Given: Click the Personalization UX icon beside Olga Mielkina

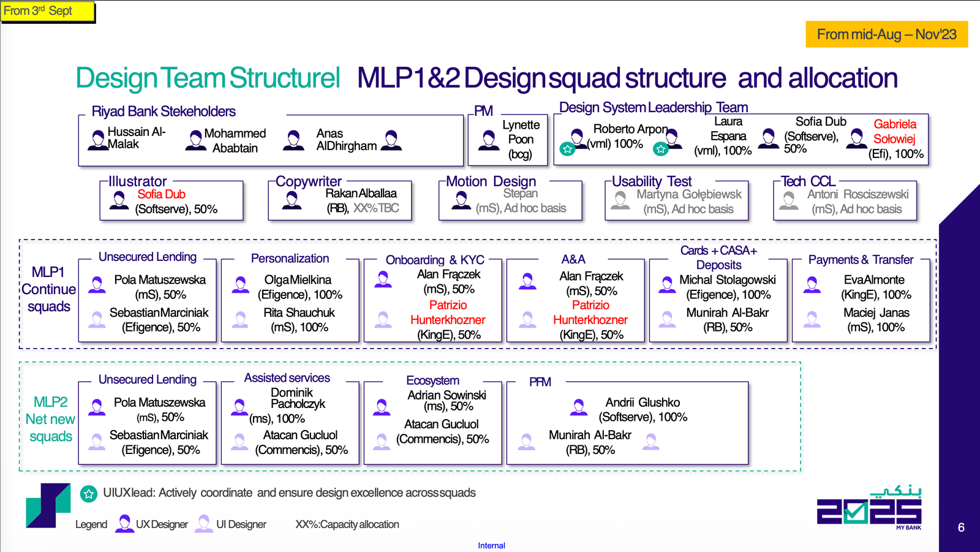Looking at the screenshot, I should 241,284.
